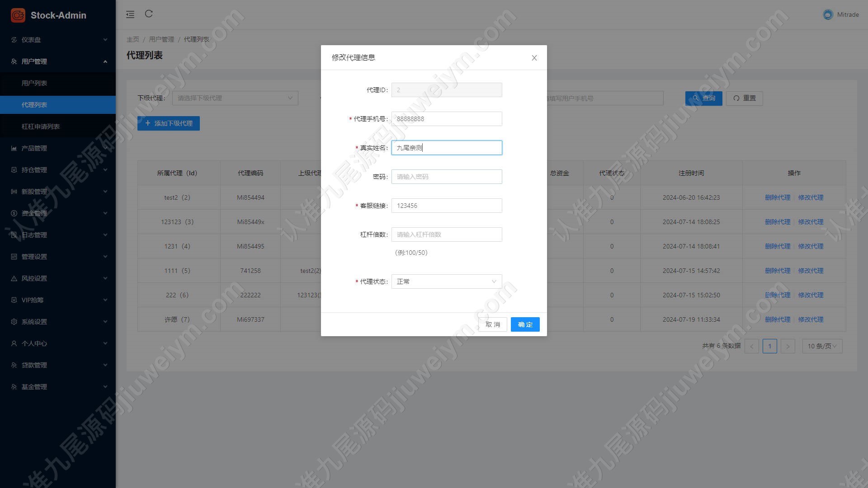Confirm with the 确定 button
The height and width of the screenshot is (488, 868).
click(x=525, y=324)
